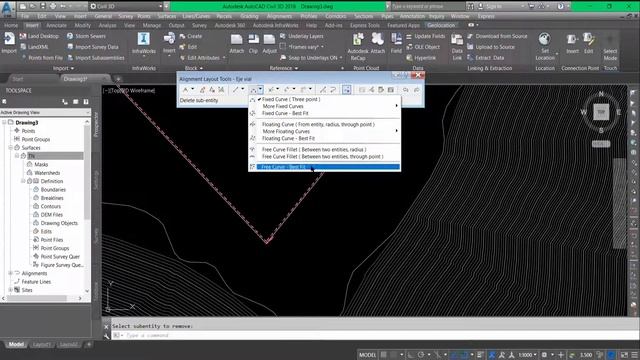Open the line tools dropdown arrow

pos(243,89)
